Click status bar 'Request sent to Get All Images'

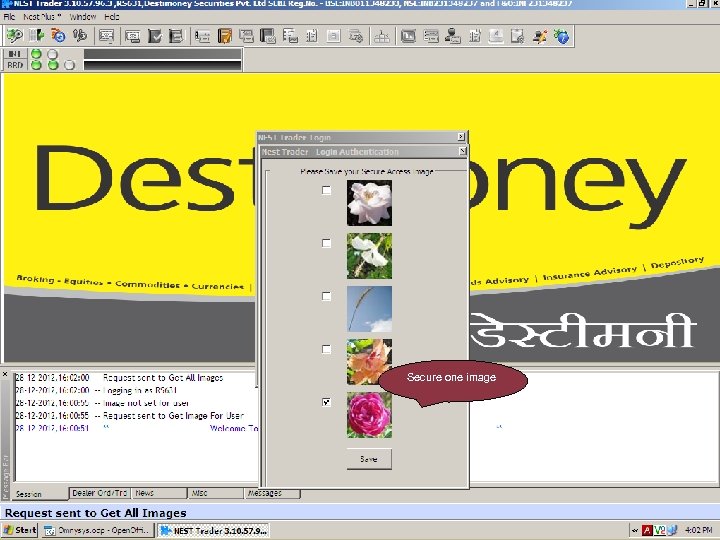(x=96, y=513)
